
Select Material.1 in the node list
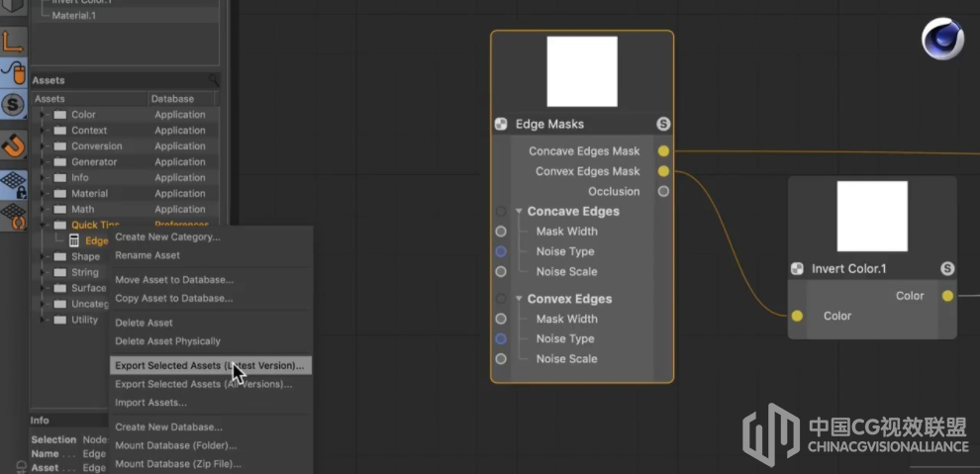(74, 16)
